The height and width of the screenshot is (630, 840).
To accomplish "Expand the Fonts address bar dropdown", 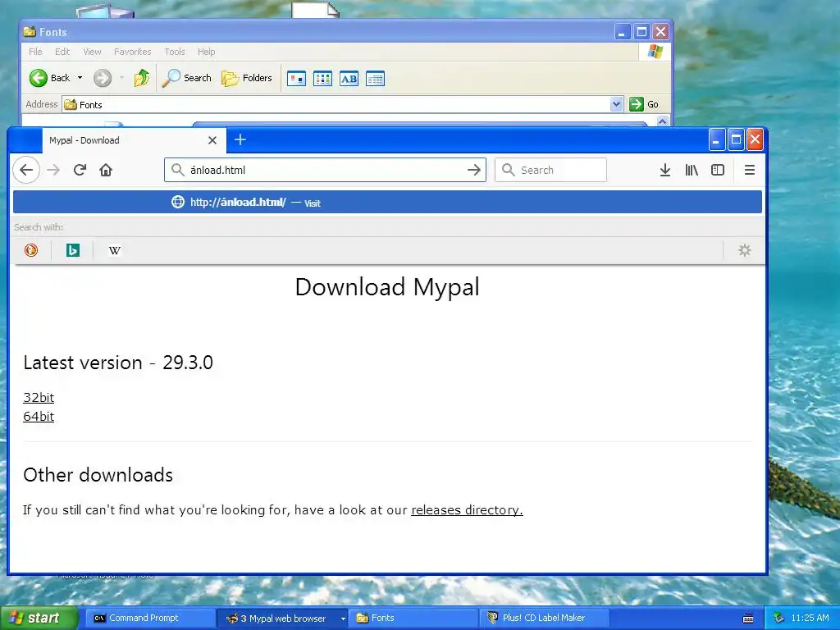I will coord(616,104).
